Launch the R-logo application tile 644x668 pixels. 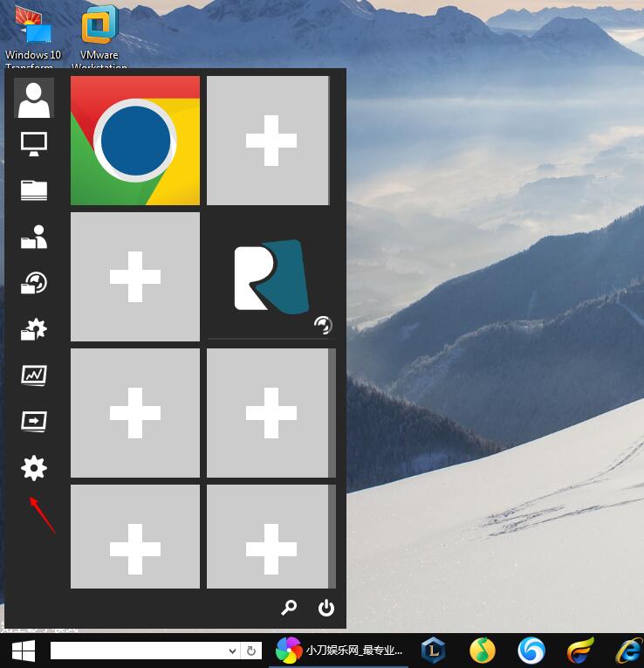[271, 277]
